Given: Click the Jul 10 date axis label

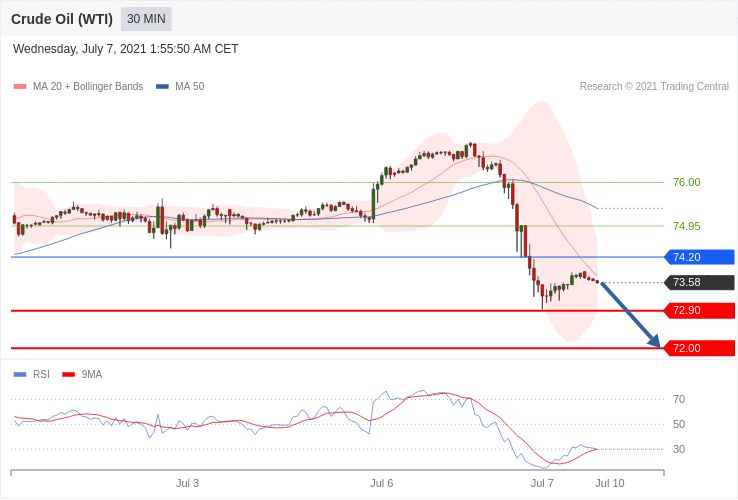Looking at the screenshot, I should click(x=610, y=483).
